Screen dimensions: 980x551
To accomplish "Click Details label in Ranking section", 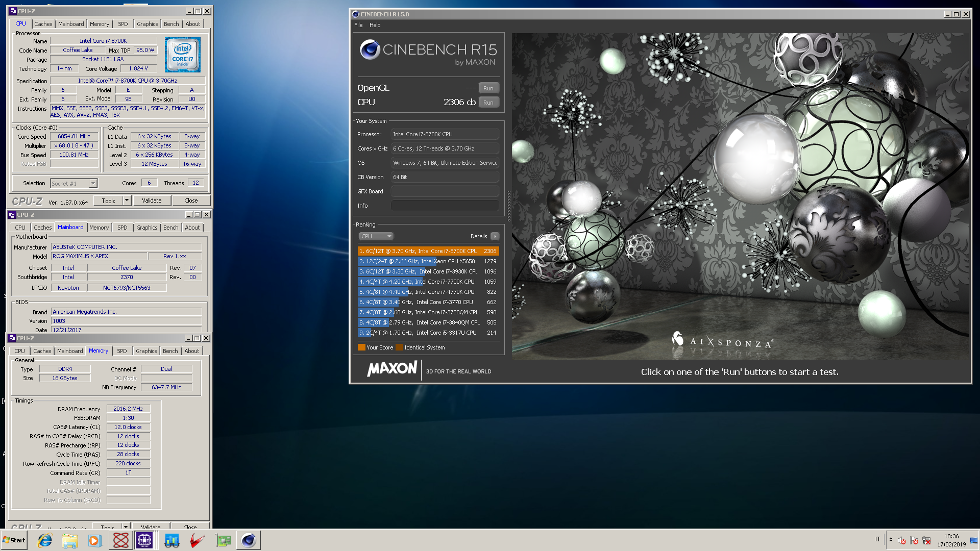I will [479, 236].
